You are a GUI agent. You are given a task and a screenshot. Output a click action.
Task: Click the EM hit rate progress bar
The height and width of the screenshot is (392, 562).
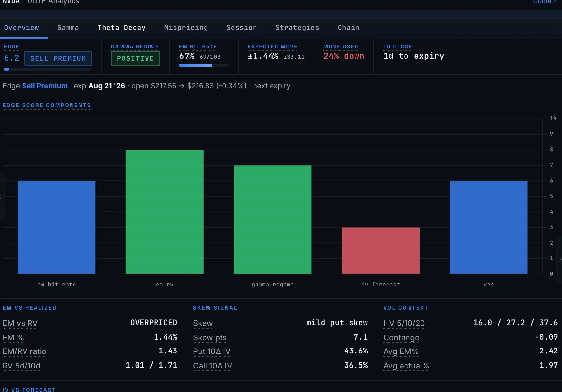(204, 65)
